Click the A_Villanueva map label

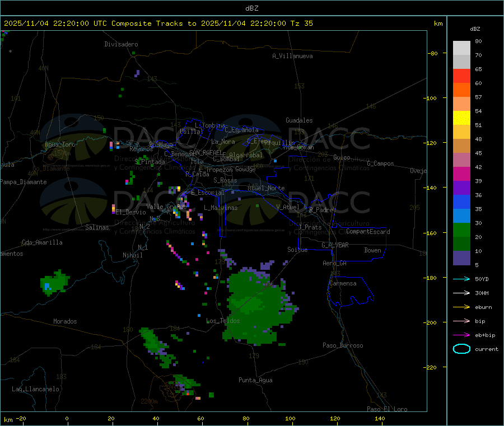tap(292, 56)
